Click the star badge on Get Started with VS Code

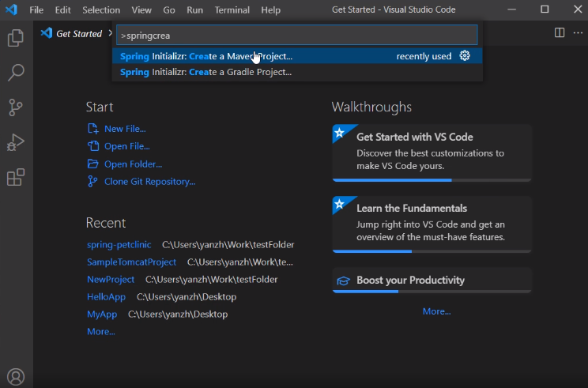pos(339,133)
